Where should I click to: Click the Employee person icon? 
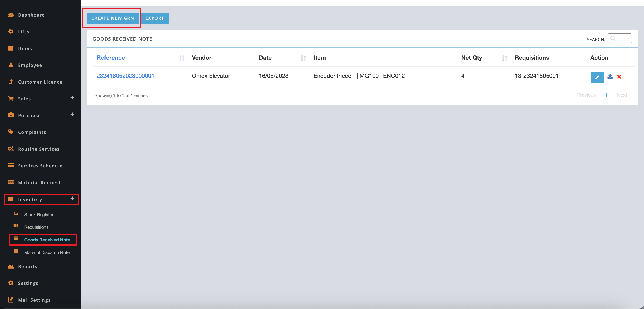pyautogui.click(x=11, y=65)
